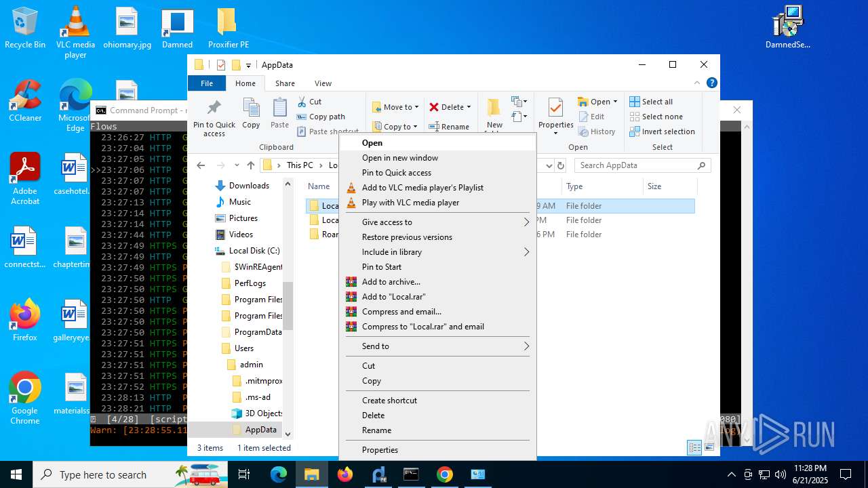The image size is (868, 488).
Task: Click the Edit ribbon button
Action: click(591, 117)
